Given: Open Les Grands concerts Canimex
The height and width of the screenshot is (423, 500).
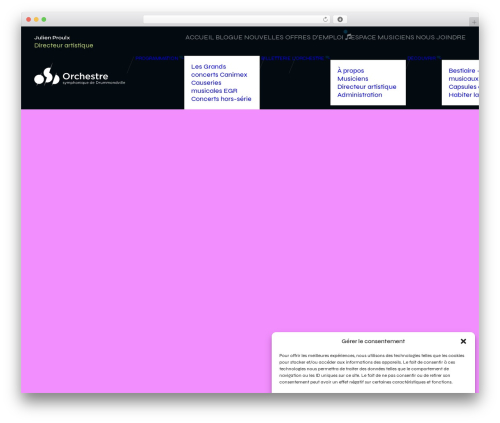Looking at the screenshot, I should 219,71.
